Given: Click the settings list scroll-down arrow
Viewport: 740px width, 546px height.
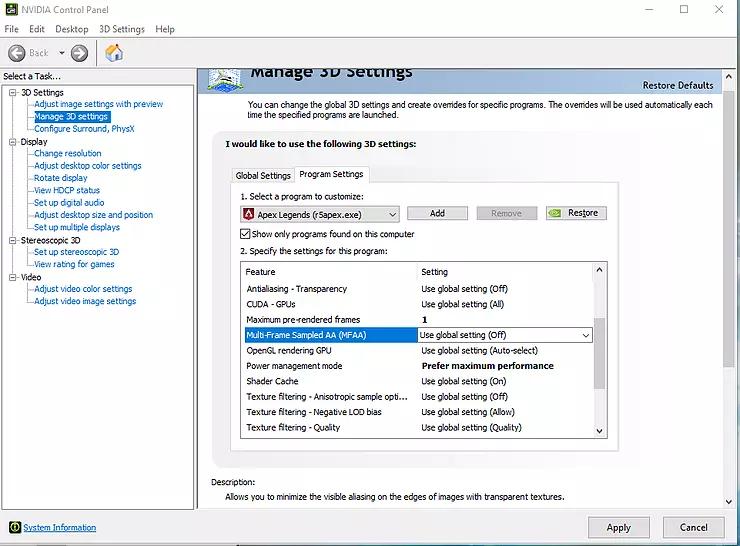Looking at the screenshot, I should [599, 431].
